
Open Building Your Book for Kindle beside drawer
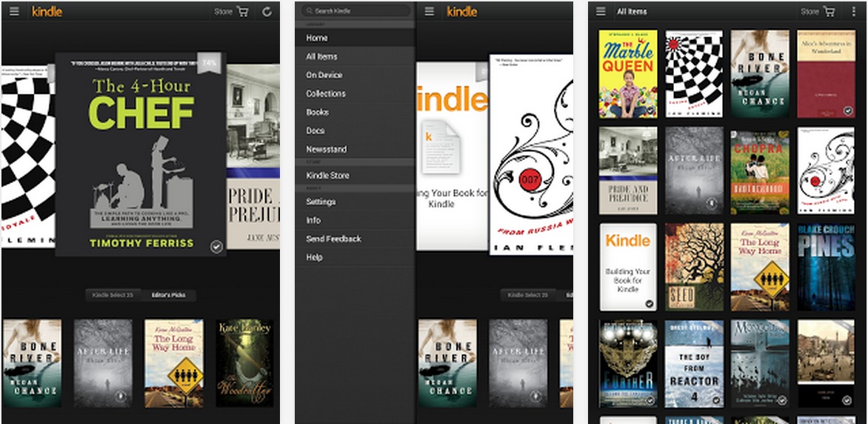pyautogui.click(x=453, y=157)
